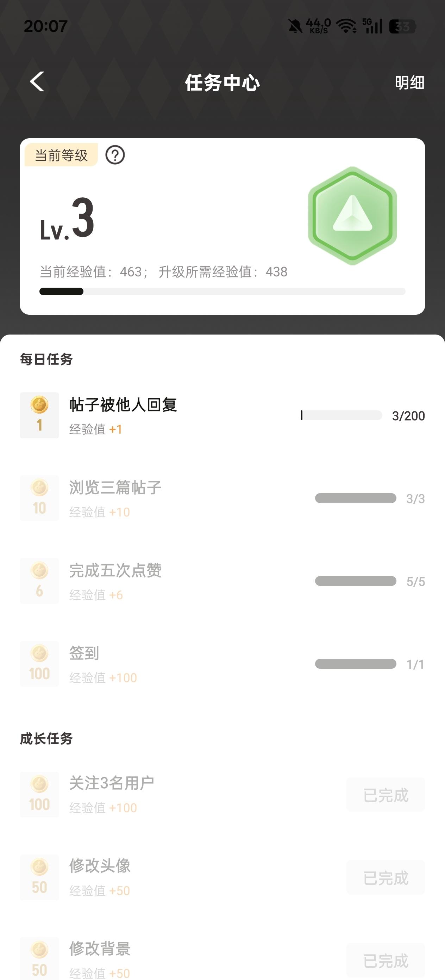This screenshot has width=445, height=980.
Task: Tap the 当前等级 label tag
Action: [61, 155]
